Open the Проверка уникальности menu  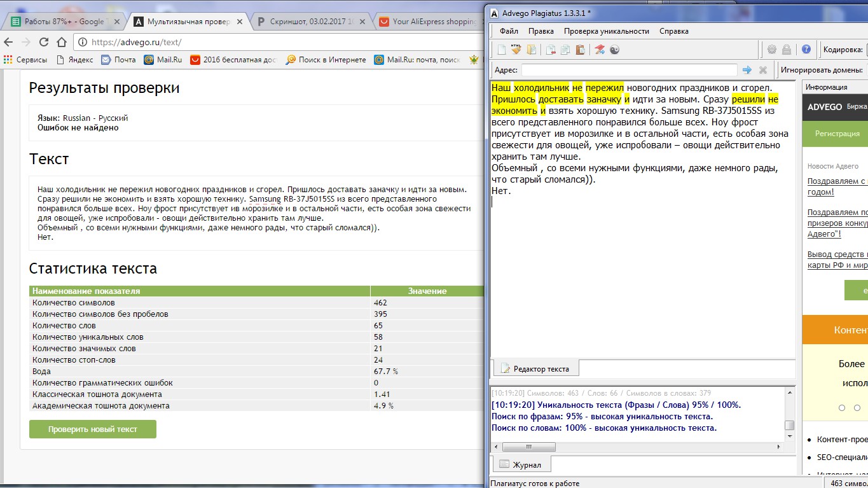[607, 31]
